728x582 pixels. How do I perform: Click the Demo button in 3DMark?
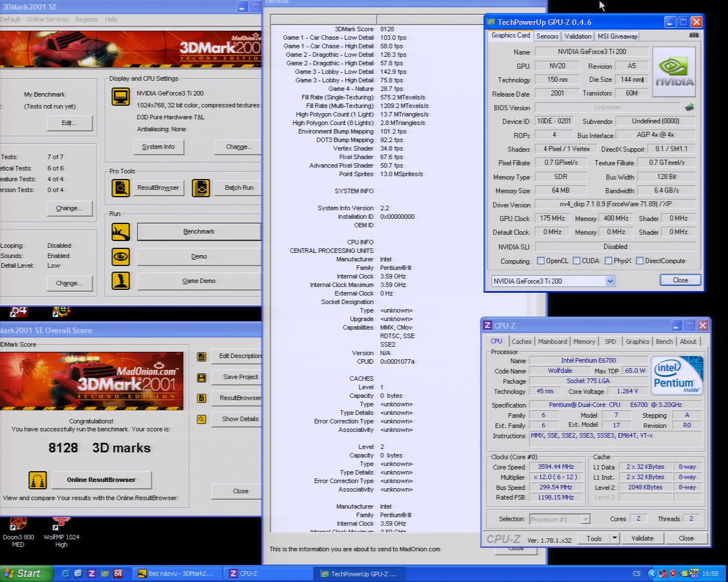click(199, 257)
